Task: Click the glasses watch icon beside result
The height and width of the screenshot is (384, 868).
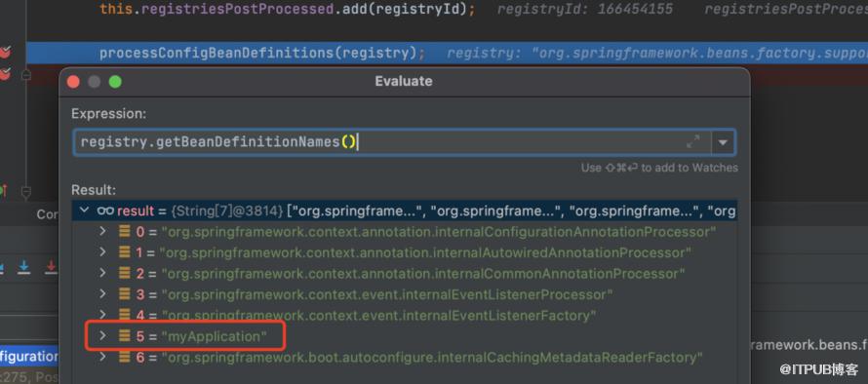Action: coord(105,211)
